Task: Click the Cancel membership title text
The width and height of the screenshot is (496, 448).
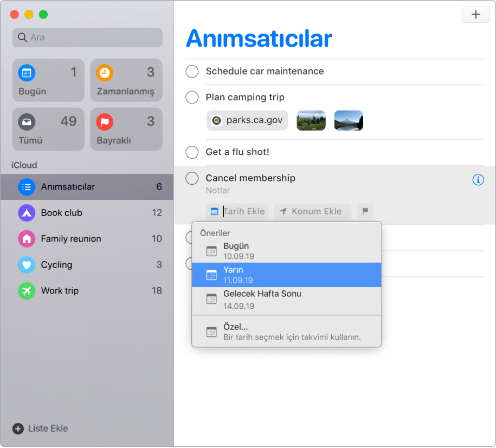Action: click(250, 178)
